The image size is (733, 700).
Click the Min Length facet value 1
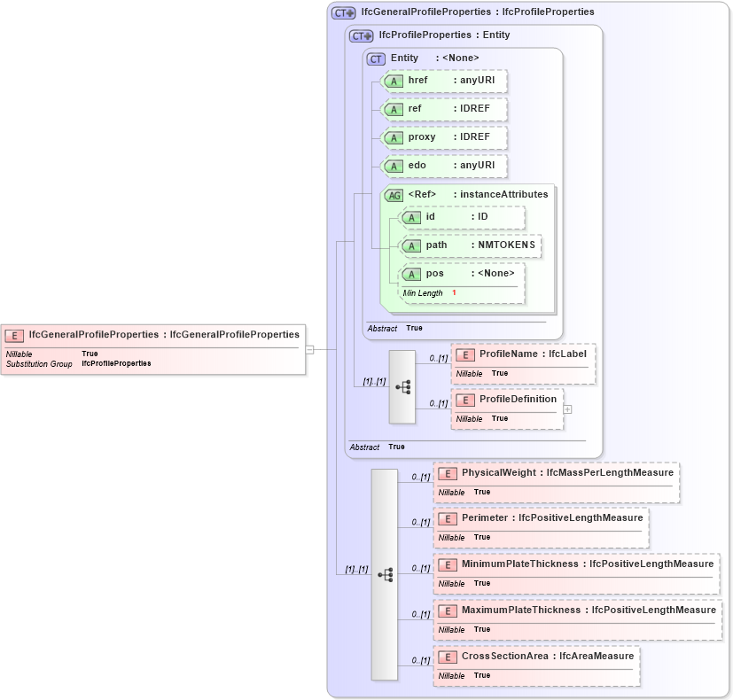[452, 292]
